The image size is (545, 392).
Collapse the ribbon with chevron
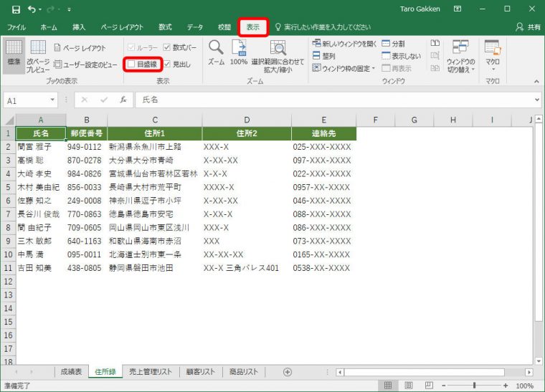point(536,81)
